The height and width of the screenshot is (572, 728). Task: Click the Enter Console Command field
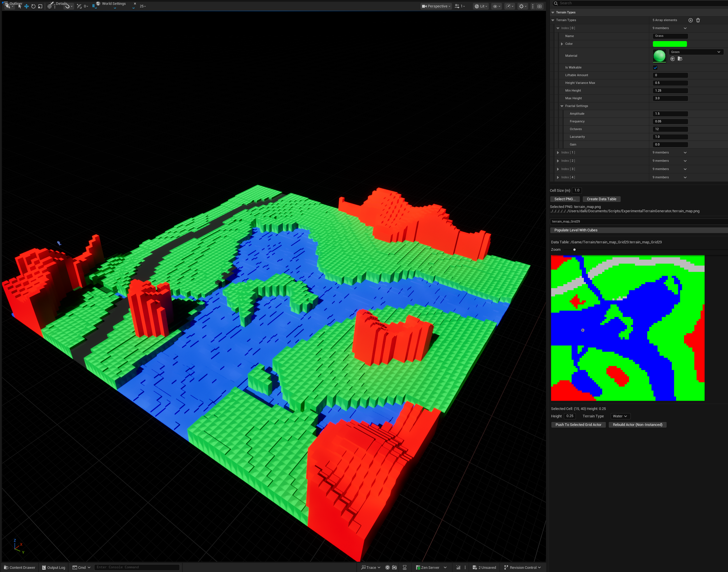(x=137, y=567)
